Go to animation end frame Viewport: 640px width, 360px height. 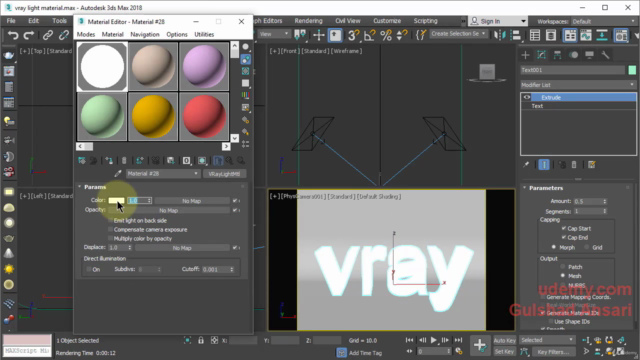[458, 340]
